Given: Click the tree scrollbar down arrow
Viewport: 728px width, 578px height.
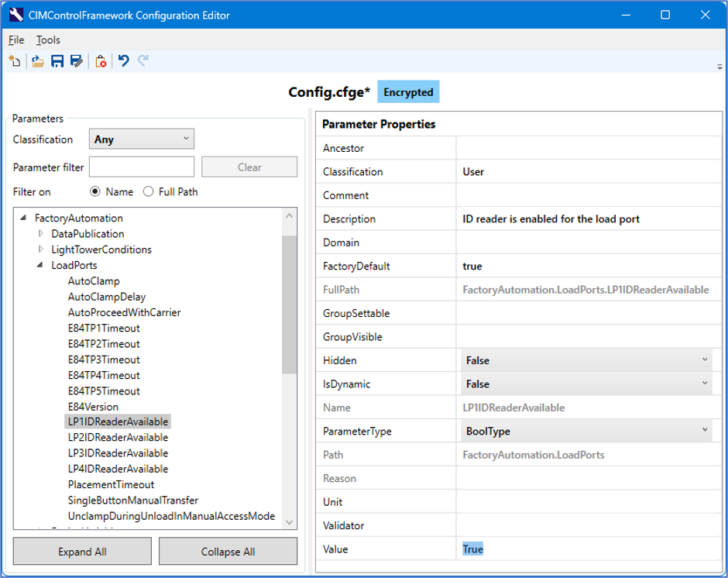Looking at the screenshot, I should pos(289,522).
